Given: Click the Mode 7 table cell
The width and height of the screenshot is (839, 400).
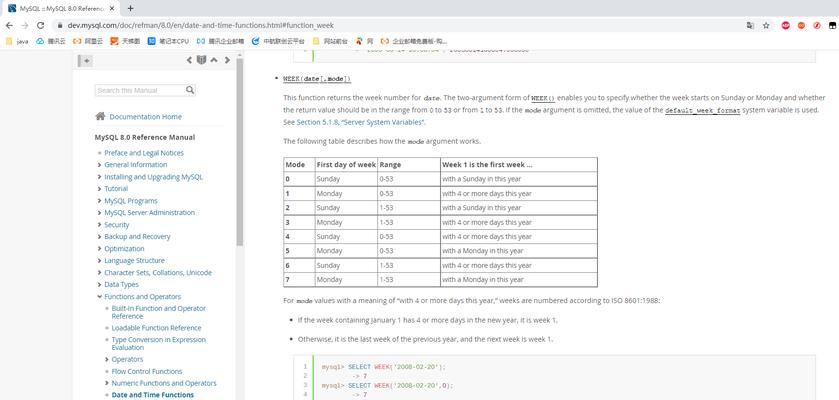Looking at the screenshot, I should 299,280.
